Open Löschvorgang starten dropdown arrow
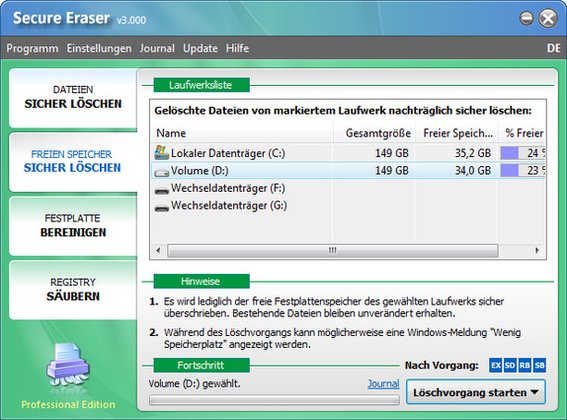This screenshot has width=567, height=420. click(x=535, y=392)
